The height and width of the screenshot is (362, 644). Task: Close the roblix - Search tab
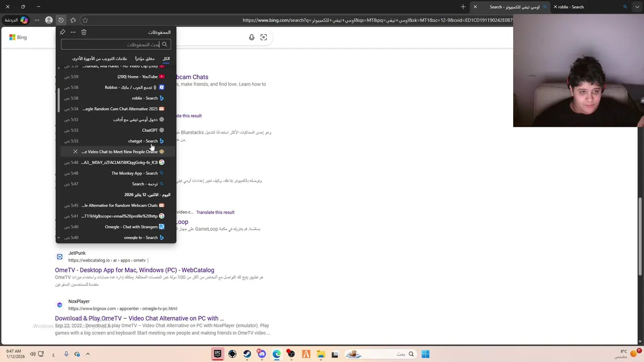[x=555, y=7]
